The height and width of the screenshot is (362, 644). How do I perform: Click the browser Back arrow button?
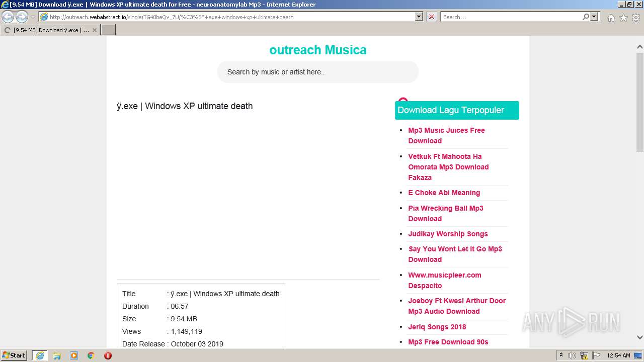tap(8, 17)
